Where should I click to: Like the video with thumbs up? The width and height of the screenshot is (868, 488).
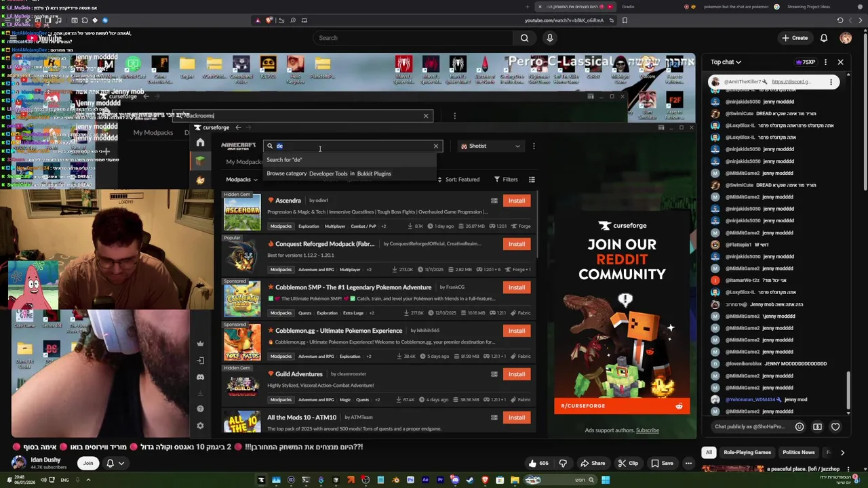(538, 464)
